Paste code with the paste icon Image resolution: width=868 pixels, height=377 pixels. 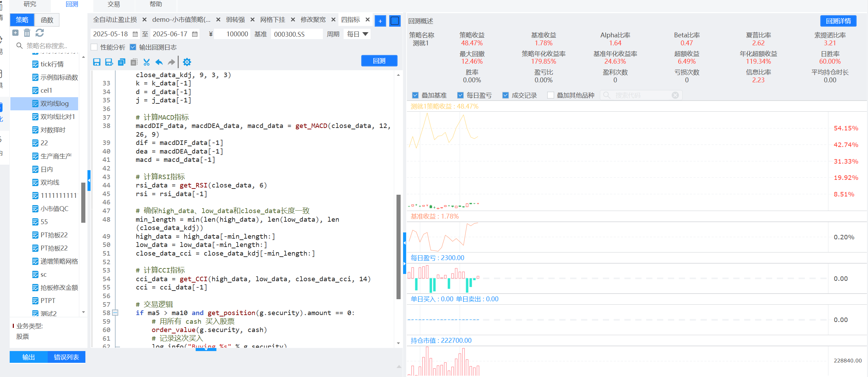134,62
